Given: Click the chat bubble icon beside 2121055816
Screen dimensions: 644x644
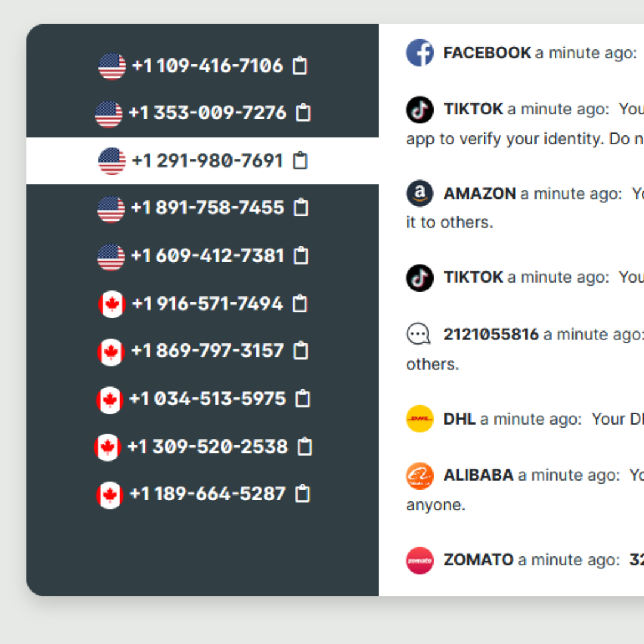Looking at the screenshot, I should pyautogui.click(x=418, y=333).
